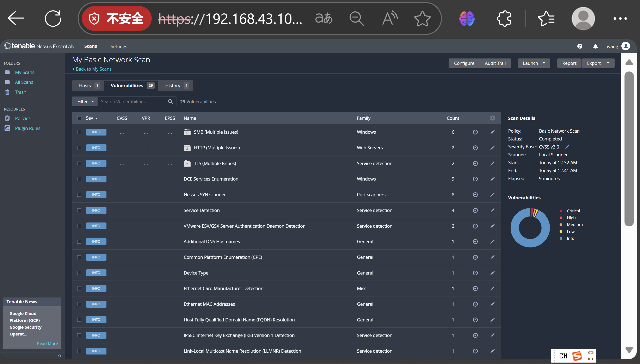
Task: Click the table column settings gear
Action: pos(492,118)
